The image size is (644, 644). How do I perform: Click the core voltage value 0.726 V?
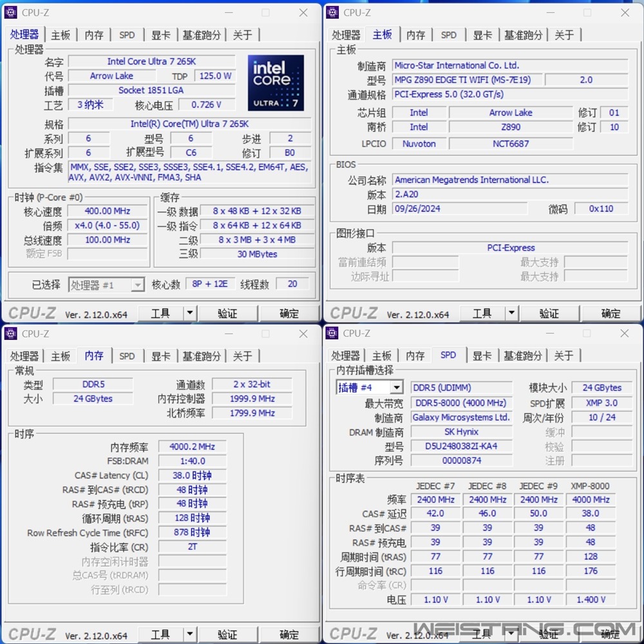tap(207, 105)
